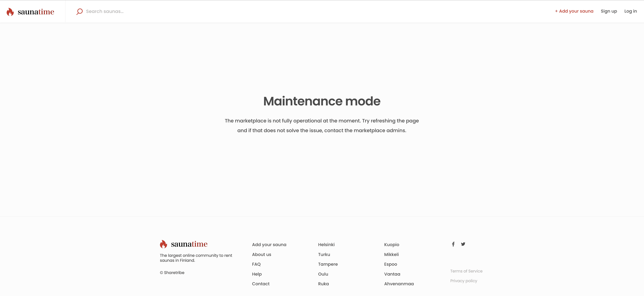Open the Twitter icon in footer
The width and height of the screenshot is (644, 296).
tap(463, 244)
